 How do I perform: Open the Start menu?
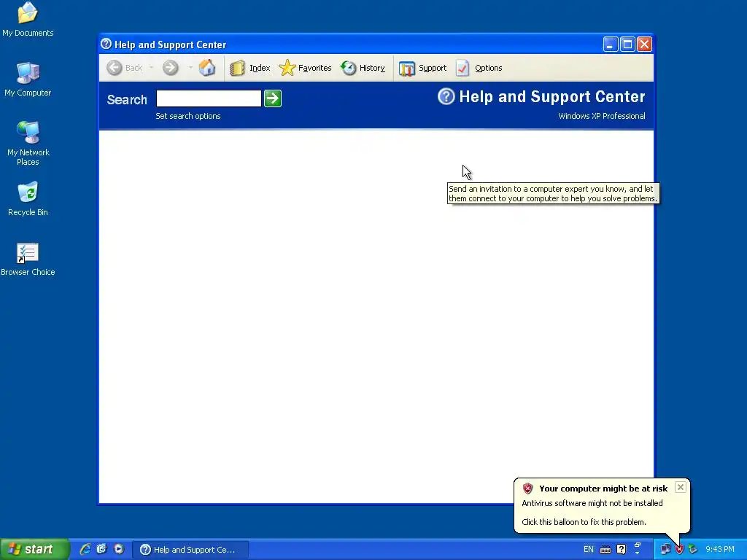pos(34,549)
